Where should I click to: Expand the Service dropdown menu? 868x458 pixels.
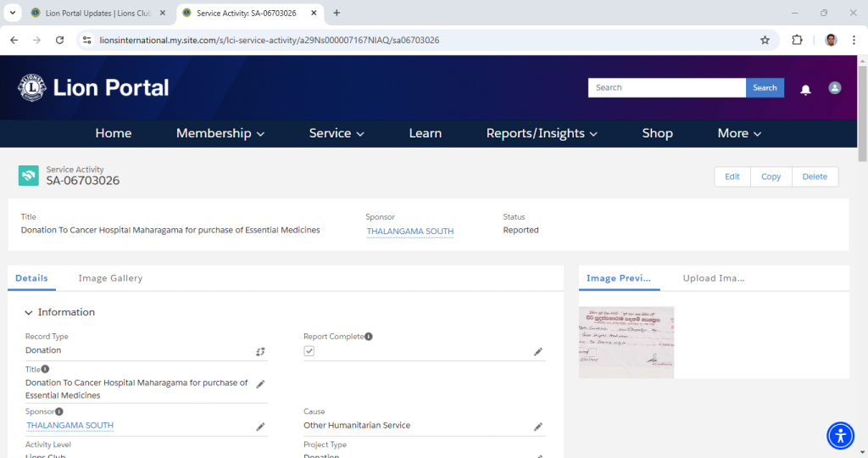coord(337,133)
